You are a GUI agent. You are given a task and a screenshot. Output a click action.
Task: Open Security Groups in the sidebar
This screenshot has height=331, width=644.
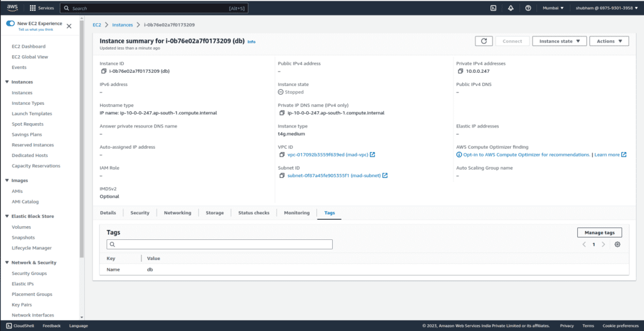click(29, 273)
